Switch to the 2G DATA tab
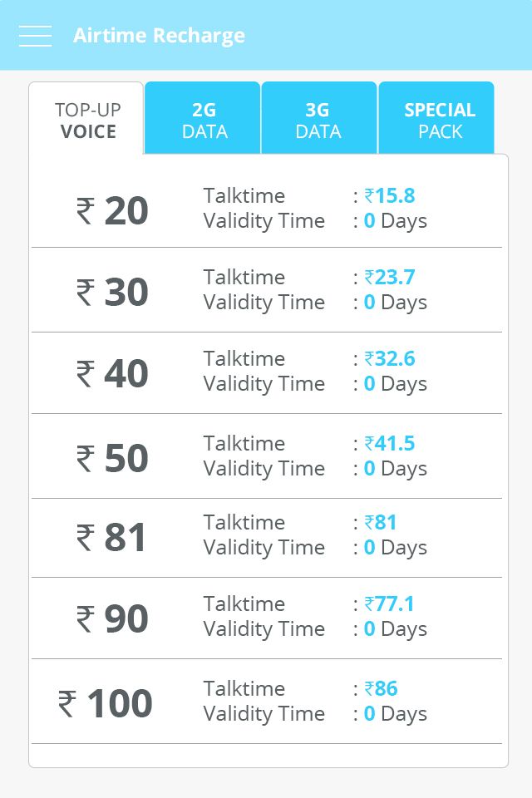The height and width of the screenshot is (798, 532). pyautogui.click(x=203, y=118)
